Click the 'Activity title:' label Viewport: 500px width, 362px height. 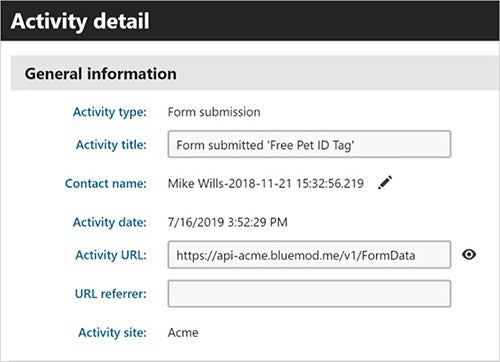111,145
